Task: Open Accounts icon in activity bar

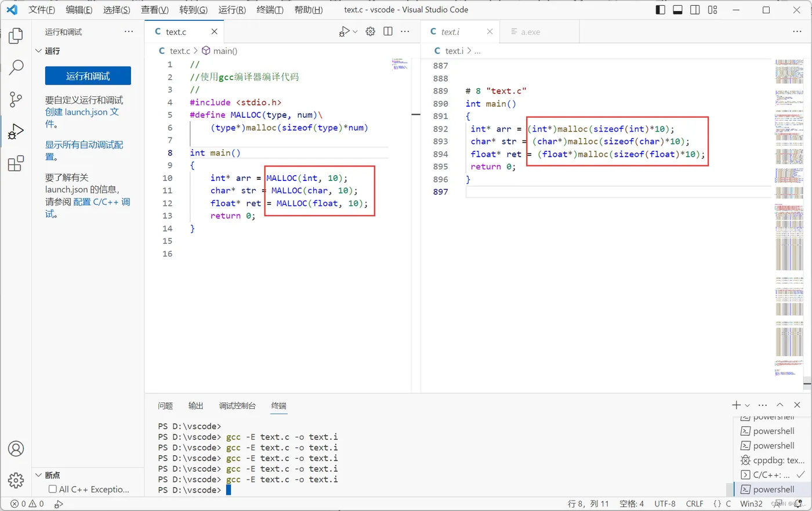Action: 16,449
